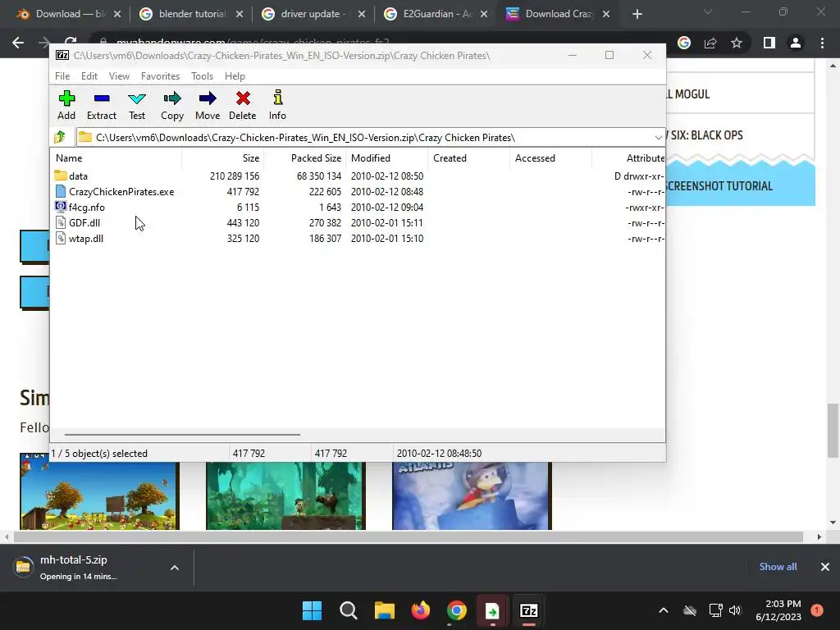Screen dimensions: 840x630
Task: Close the Chrome downloads bar
Action: click(825, 567)
